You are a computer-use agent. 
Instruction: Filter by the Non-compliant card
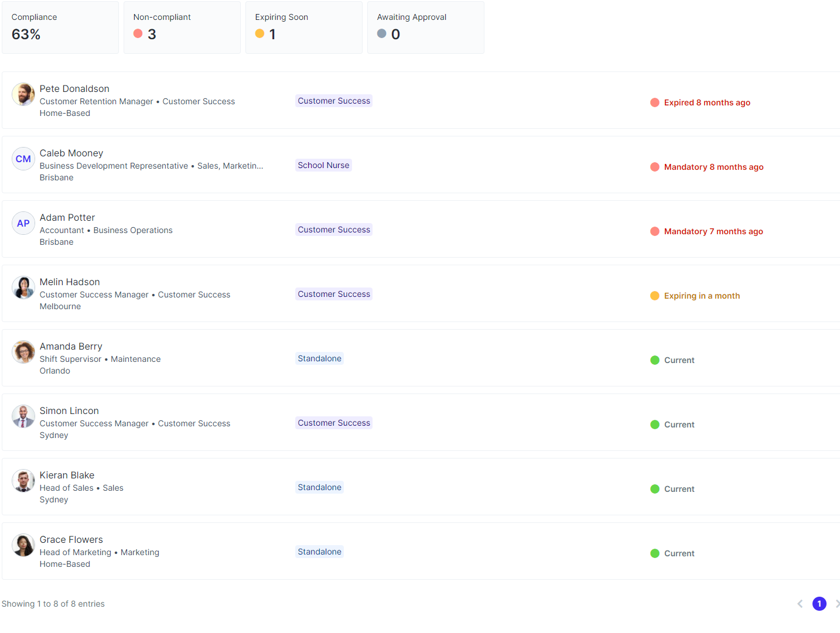pyautogui.click(x=182, y=28)
